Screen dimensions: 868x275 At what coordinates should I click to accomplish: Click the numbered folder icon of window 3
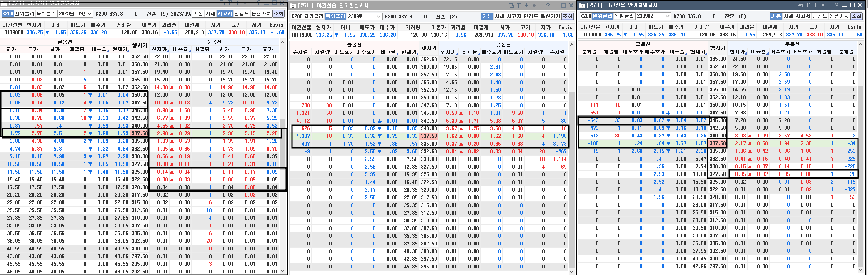point(582,5)
